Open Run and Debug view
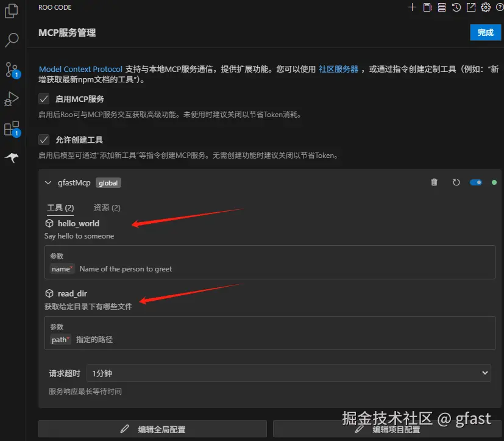Screen dimensions: 504x441 pyautogui.click(x=12, y=99)
